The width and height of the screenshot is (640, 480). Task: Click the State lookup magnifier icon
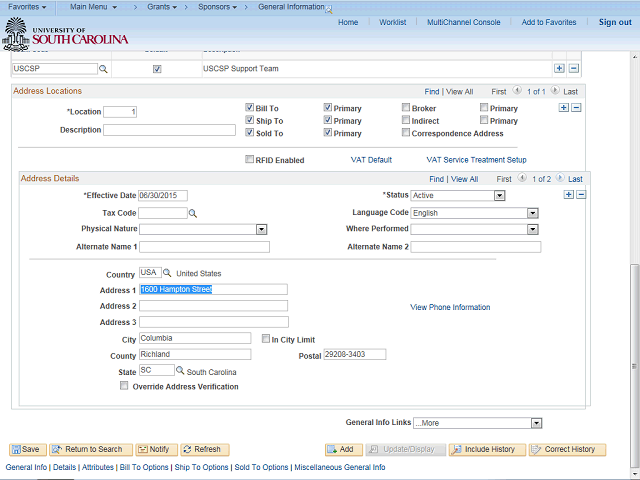tap(180, 370)
